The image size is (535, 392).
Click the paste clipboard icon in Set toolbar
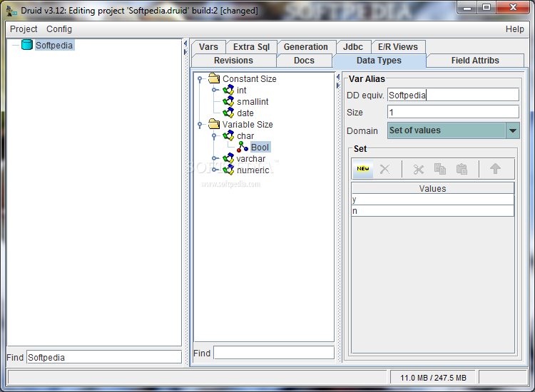(462, 169)
